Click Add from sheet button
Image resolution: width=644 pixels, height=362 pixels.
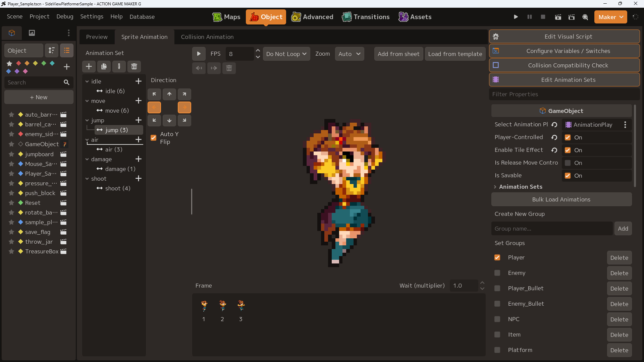(398, 54)
